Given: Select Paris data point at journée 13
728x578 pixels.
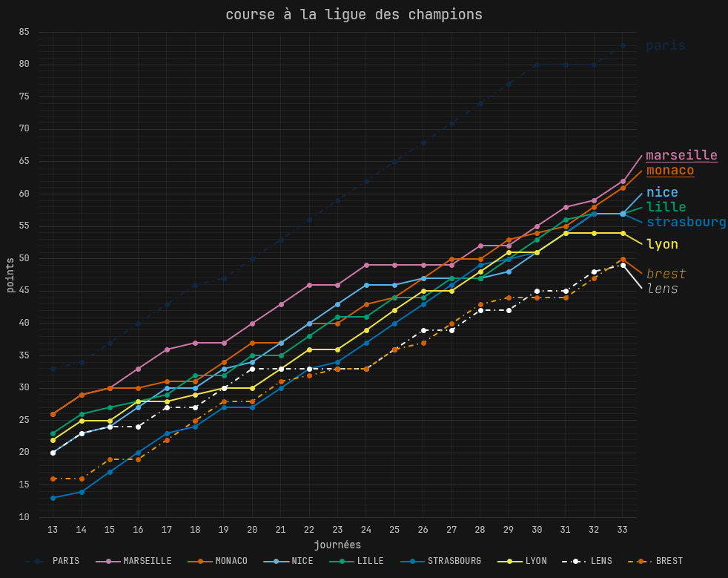Looking at the screenshot, I should coord(53,369).
